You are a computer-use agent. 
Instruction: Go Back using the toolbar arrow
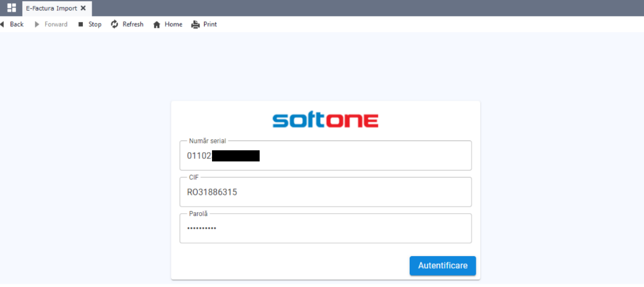(x=12, y=24)
